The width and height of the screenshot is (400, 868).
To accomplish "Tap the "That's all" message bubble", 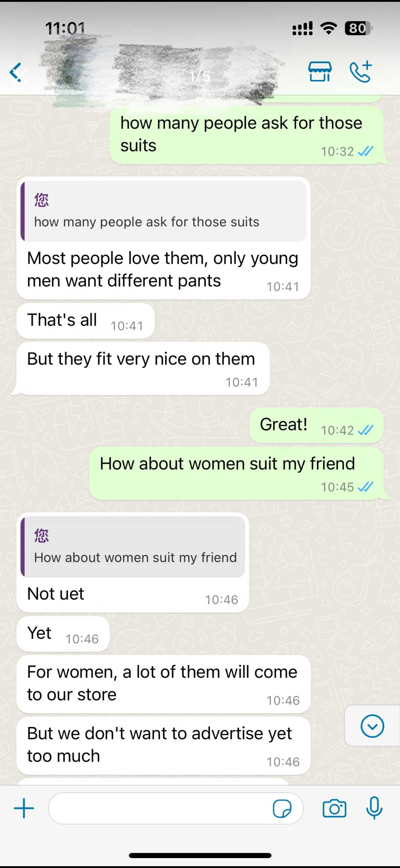I will tap(85, 321).
